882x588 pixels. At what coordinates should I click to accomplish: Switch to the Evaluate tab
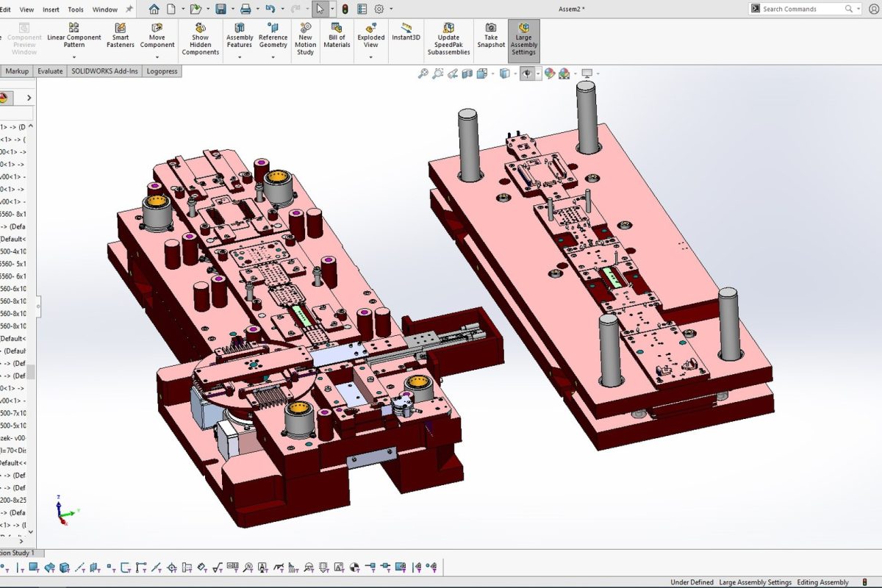coord(50,71)
